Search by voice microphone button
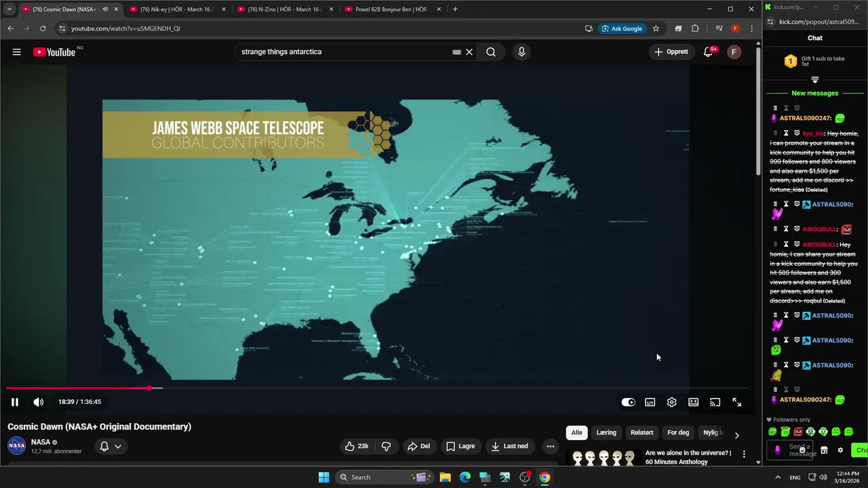Viewport: 868px width, 488px height. coord(521,52)
